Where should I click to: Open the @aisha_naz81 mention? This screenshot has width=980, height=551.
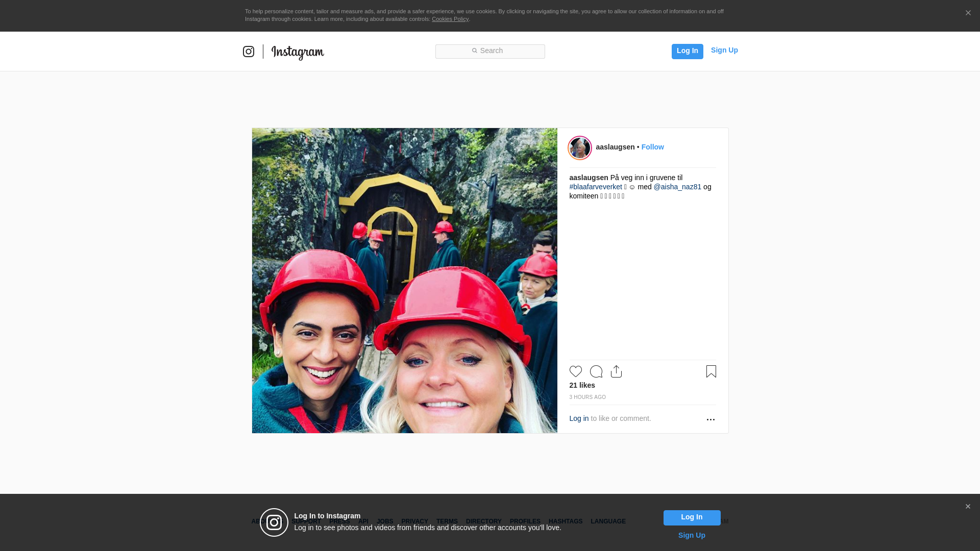click(x=677, y=187)
